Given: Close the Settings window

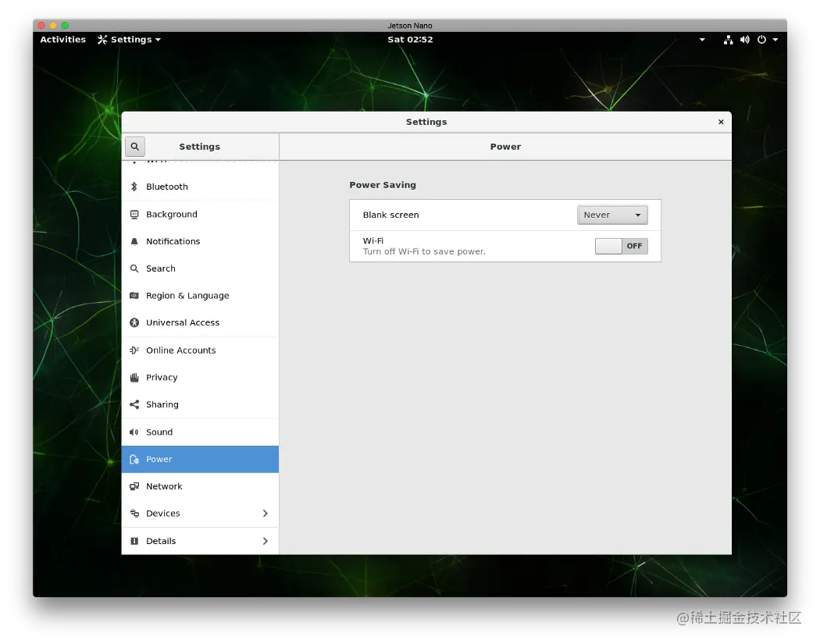Looking at the screenshot, I should pyautogui.click(x=721, y=122).
